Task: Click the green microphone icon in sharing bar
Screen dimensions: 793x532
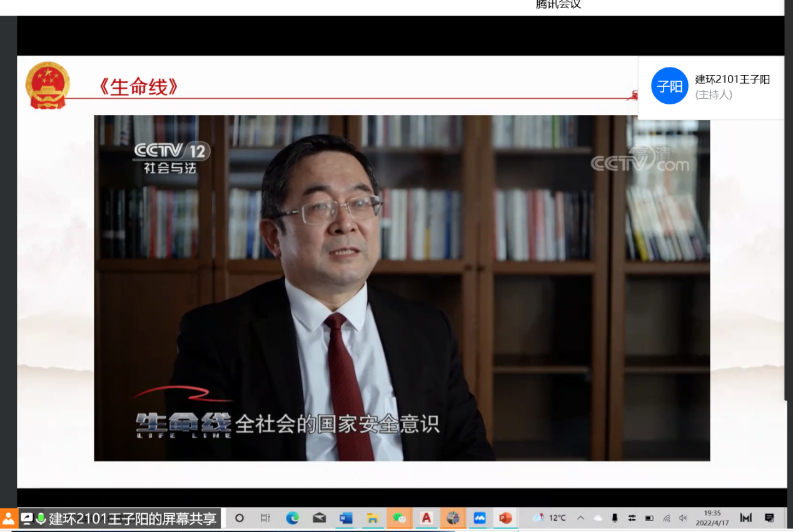Action: click(x=41, y=518)
